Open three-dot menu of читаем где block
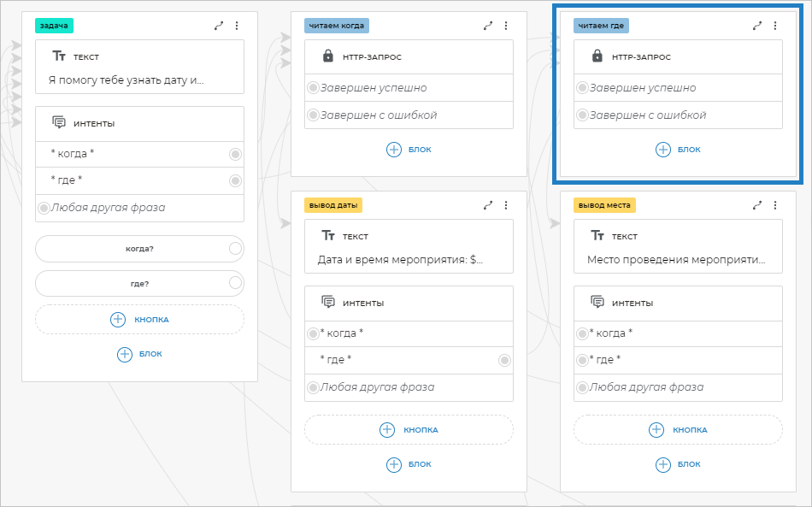 (x=775, y=26)
